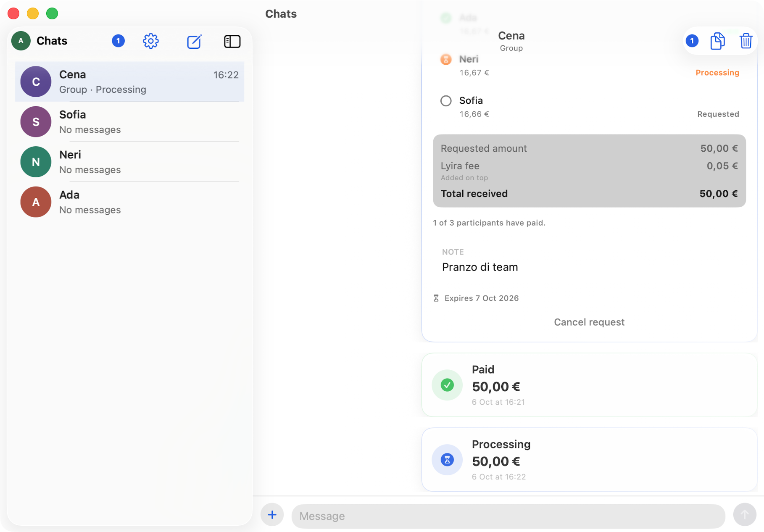Click the copy documents icon in the header

point(718,41)
